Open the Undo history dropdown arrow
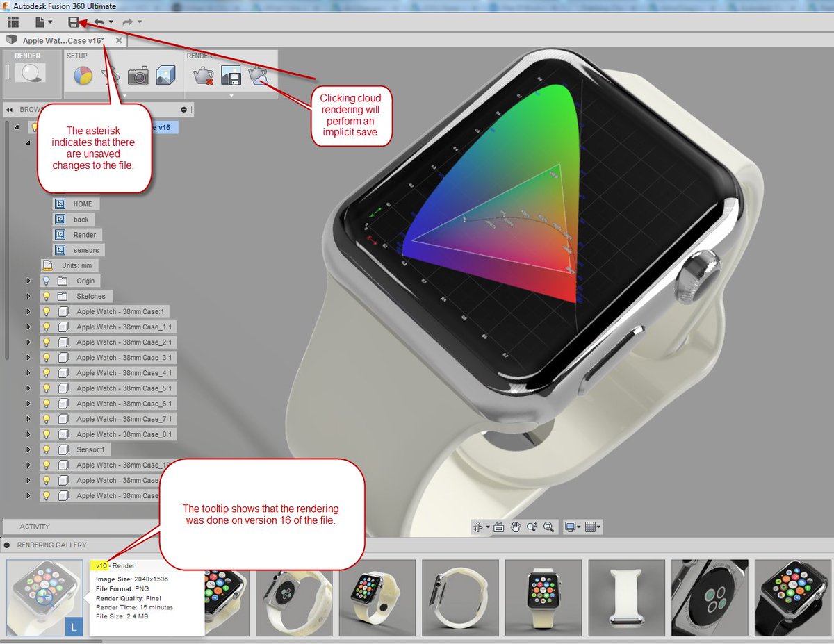The height and width of the screenshot is (644, 834). click(111, 22)
